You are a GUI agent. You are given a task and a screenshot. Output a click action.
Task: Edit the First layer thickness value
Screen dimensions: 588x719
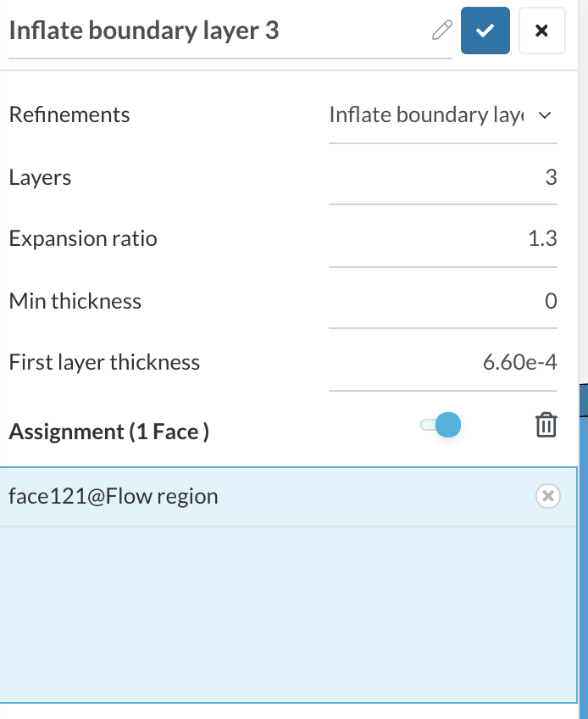click(442, 363)
